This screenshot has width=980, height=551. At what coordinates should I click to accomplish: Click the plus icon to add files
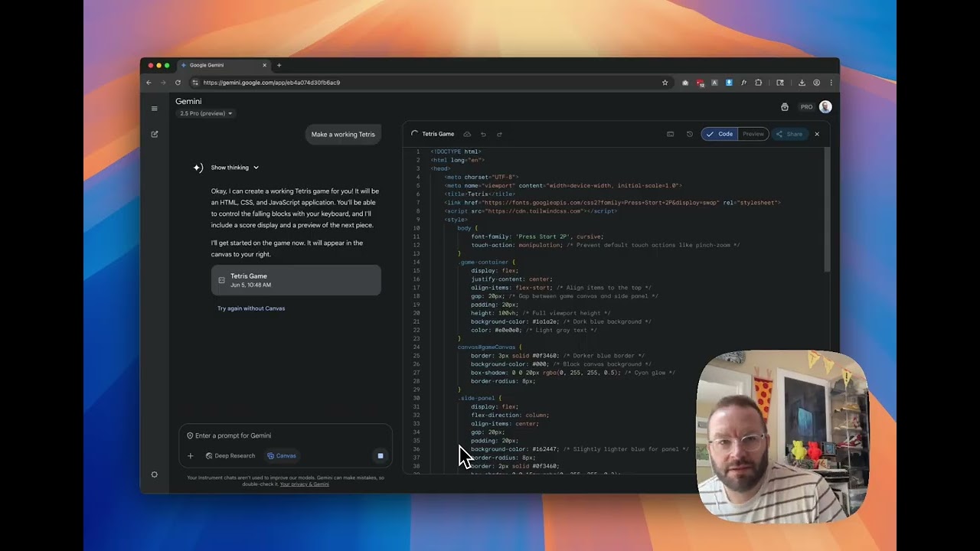(191, 456)
